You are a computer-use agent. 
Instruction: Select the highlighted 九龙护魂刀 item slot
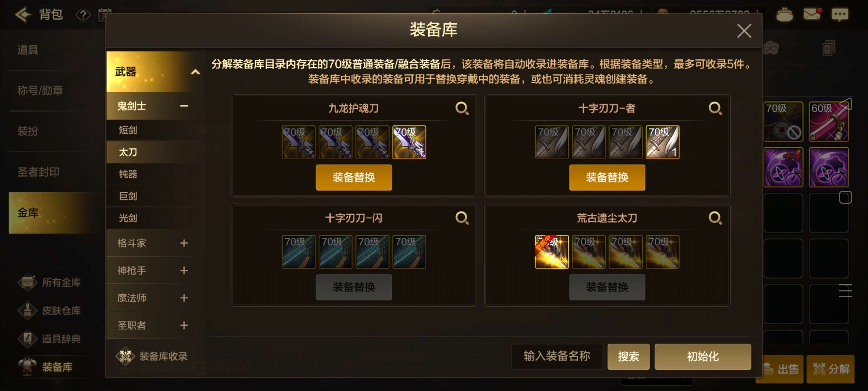[409, 142]
